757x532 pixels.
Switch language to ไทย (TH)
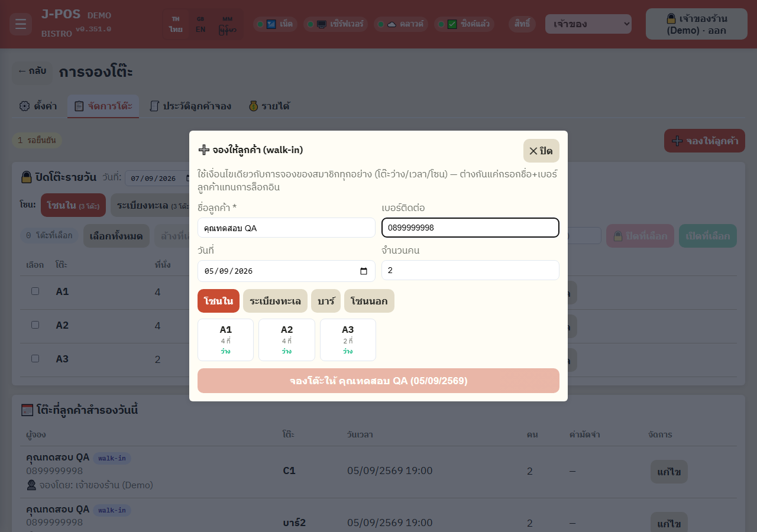176,24
